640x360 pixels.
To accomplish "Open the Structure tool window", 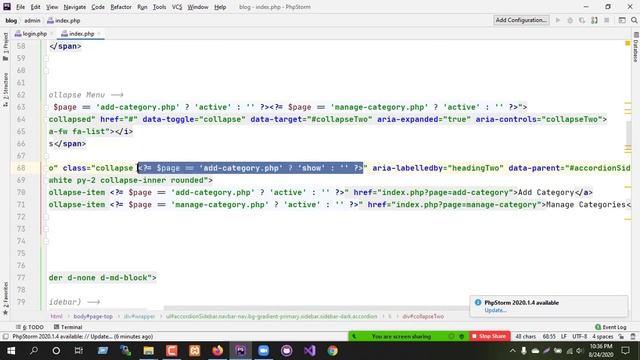I will [x=5, y=90].
